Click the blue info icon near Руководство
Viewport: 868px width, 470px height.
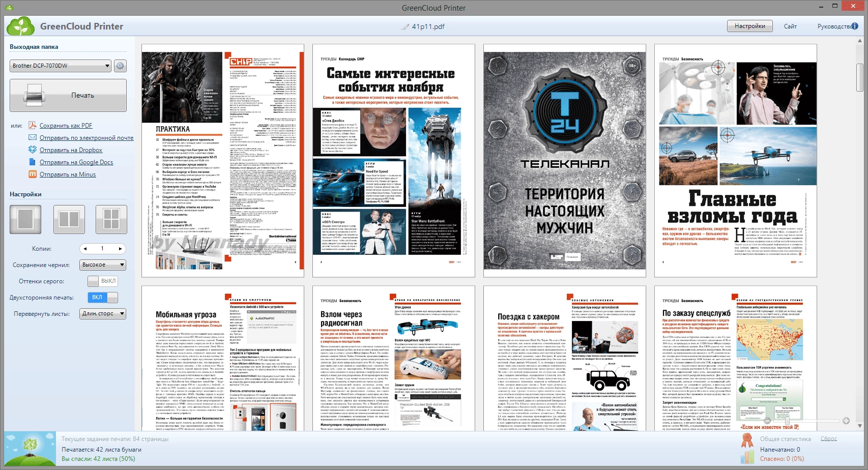coord(855,26)
